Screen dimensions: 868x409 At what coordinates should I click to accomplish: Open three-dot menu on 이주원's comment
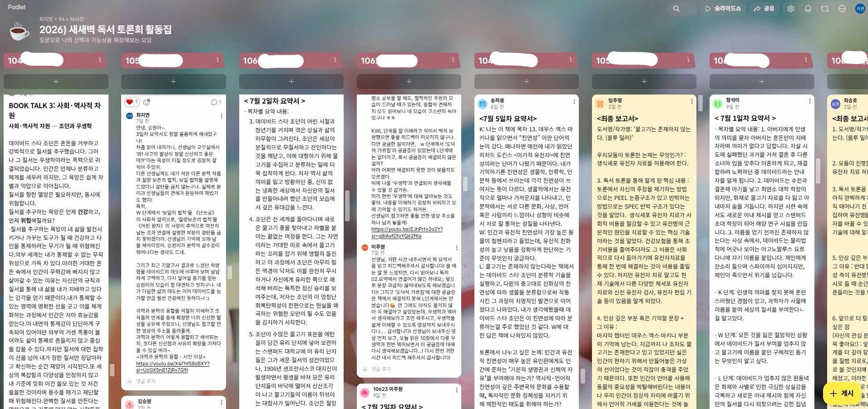[x=457, y=248]
